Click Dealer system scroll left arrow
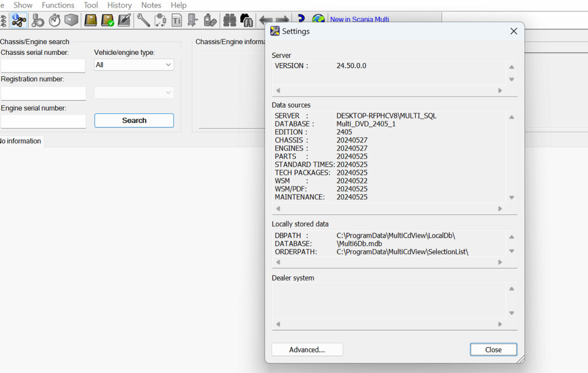Screen dimensions: 588x373 [278, 324]
